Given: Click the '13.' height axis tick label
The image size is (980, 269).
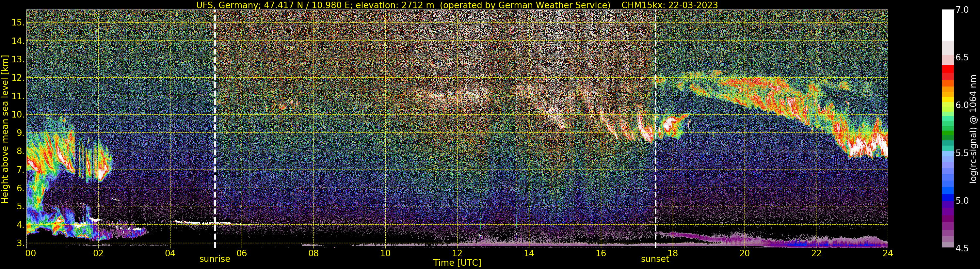Looking at the screenshot, I should pos(18,59).
